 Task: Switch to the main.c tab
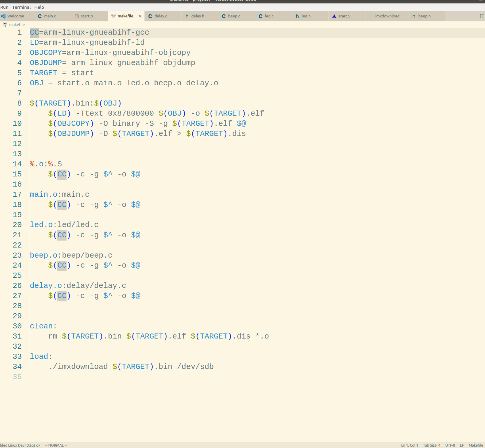pyautogui.click(x=50, y=16)
